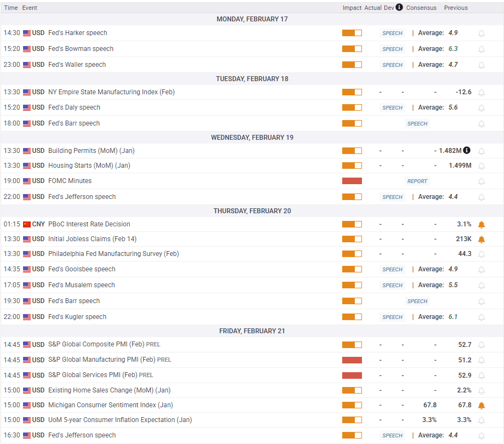
Task: Click info icon next to Dev column header
Action: (x=399, y=7)
